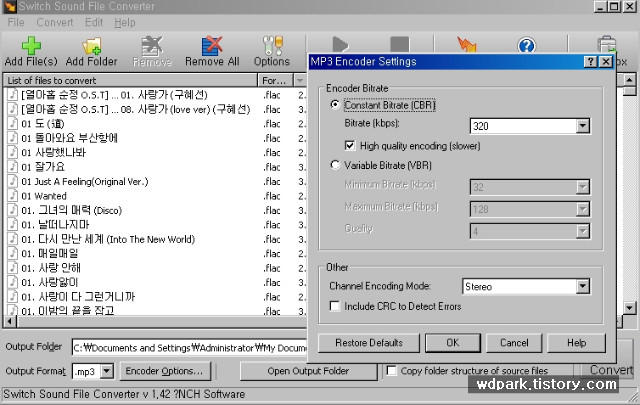This screenshot has width=640, height=405.
Task: Click main window scrollbar up arrow
Action: click(629, 80)
